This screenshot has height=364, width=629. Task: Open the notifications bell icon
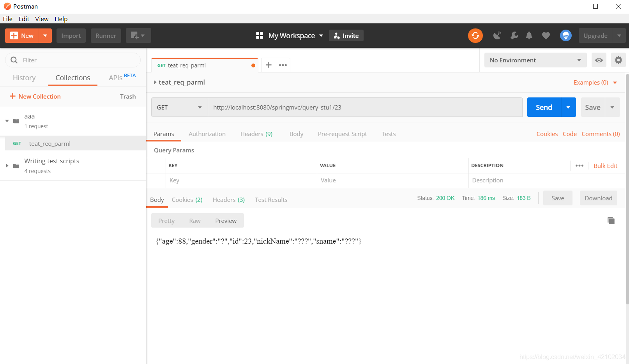coord(529,35)
